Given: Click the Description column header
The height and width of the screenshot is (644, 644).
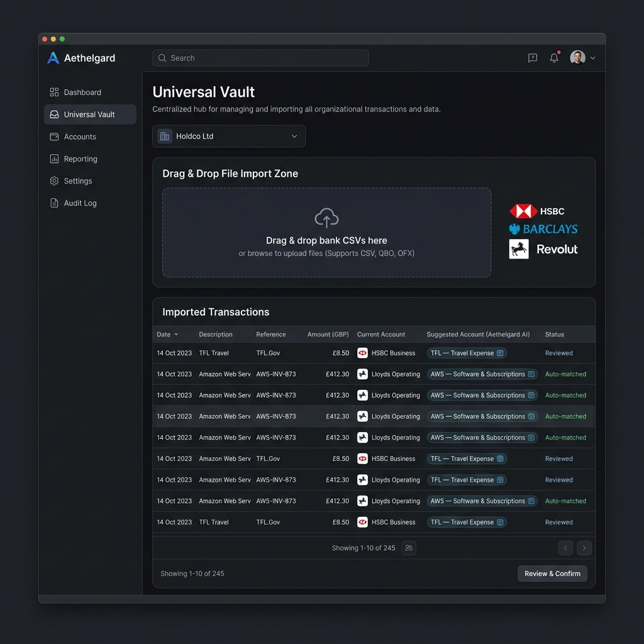Looking at the screenshot, I should (x=216, y=335).
